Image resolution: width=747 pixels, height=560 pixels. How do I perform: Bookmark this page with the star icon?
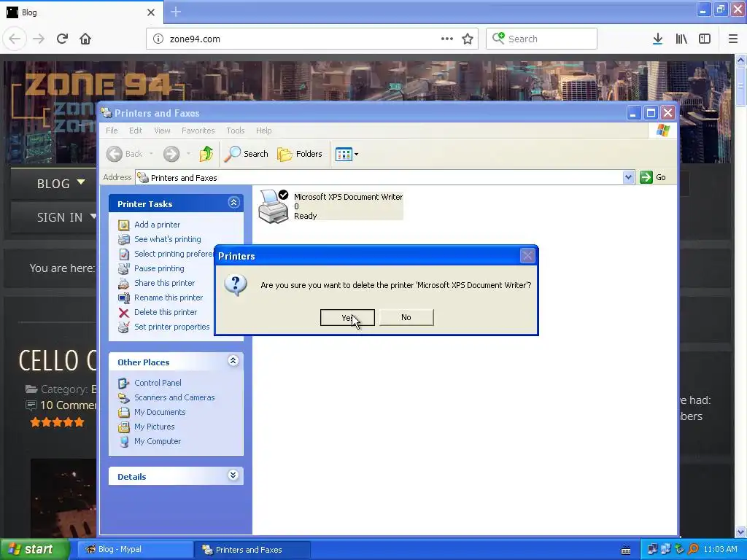click(468, 39)
